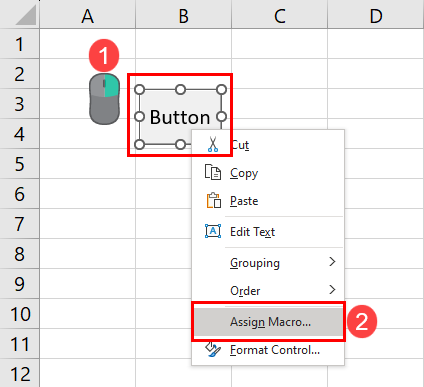Viewport: 424px width, 387px height.
Task: Click cell A10
Action: (88, 314)
